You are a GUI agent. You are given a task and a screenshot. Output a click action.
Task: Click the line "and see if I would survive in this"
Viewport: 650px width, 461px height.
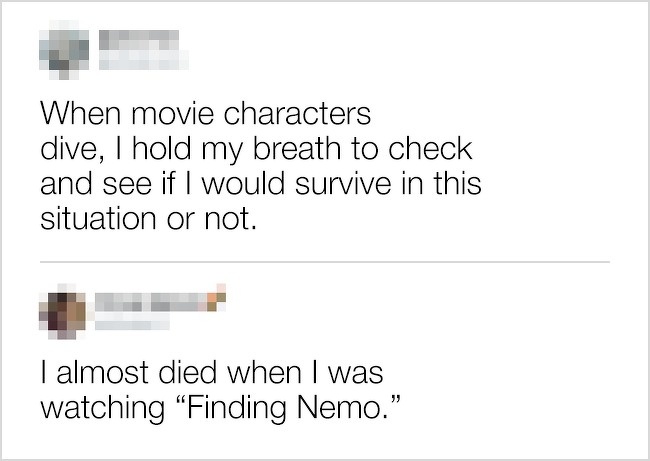(261, 184)
